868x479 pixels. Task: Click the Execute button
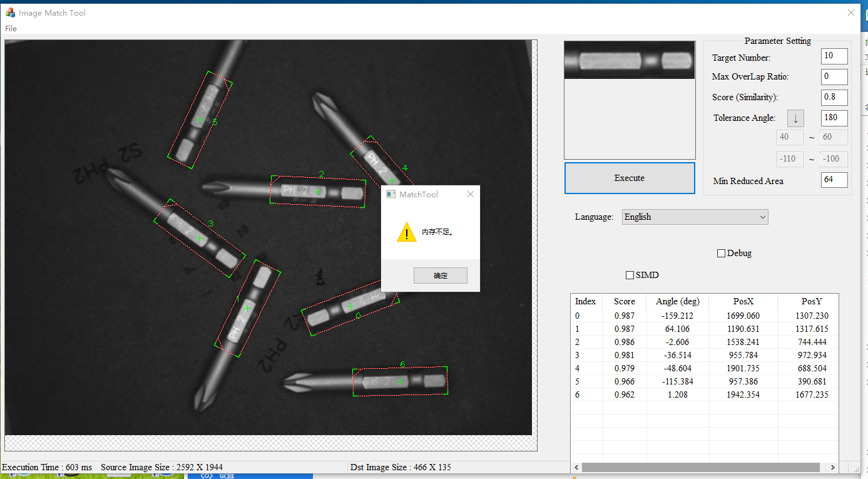coord(630,178)
